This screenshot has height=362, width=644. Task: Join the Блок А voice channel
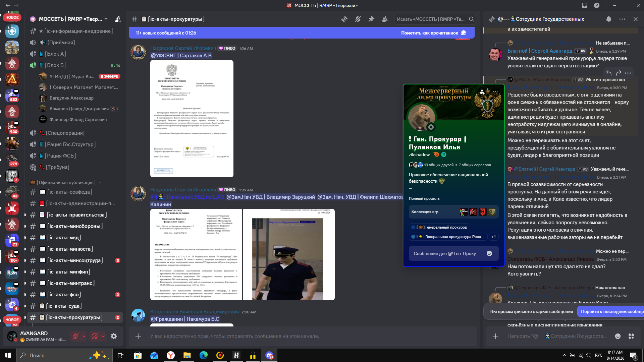(x=75, y=54)
